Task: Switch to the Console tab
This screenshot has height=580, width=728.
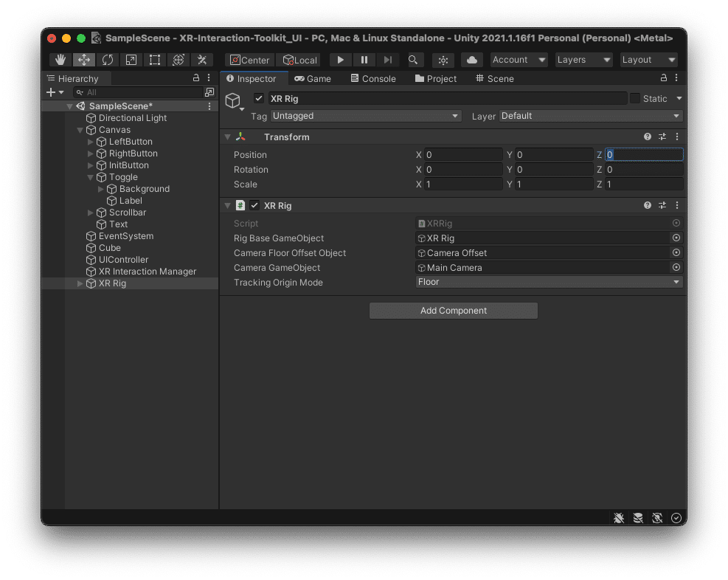Action: (374, 78)
